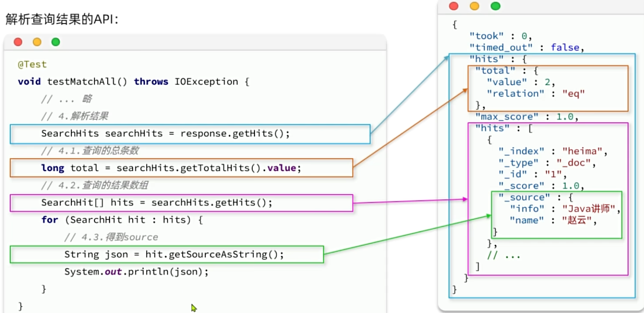This screenshot has width=644, height=313.
Task: Click the System.out.println(json) statement
Action: [x=136, y=272]
